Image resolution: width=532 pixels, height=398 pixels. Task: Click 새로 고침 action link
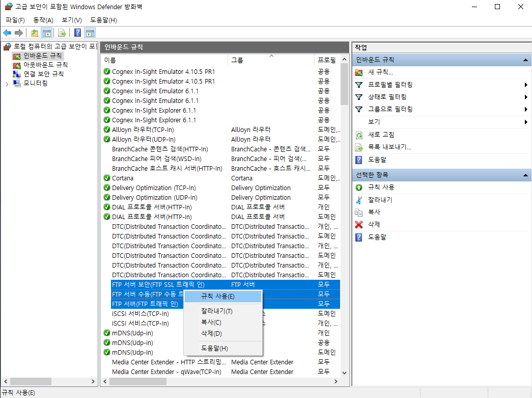[x=381, y=135]
